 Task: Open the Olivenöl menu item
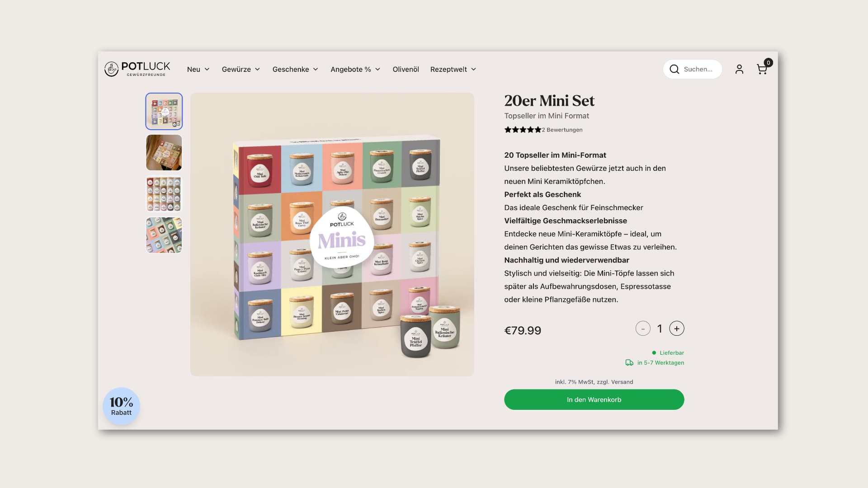[406, 69]
